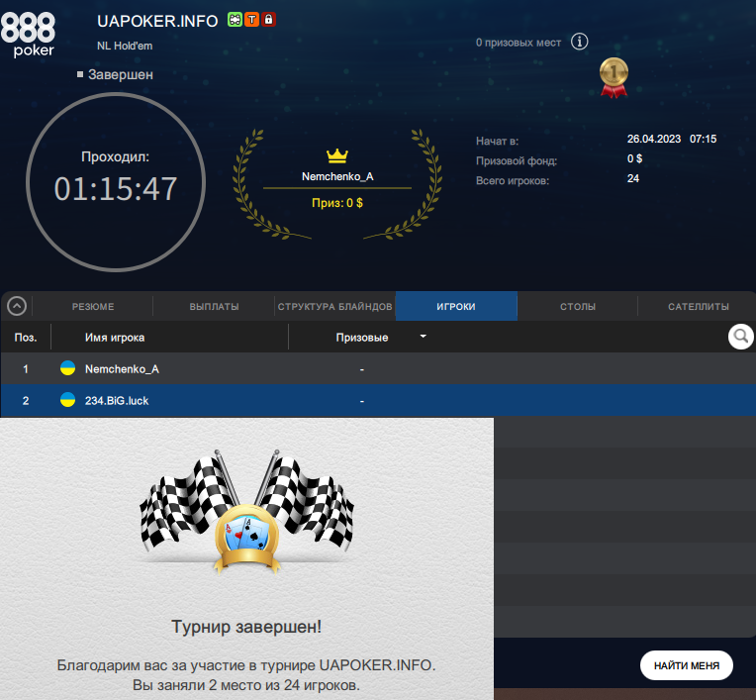756x700 pixels.
Task: Click the total players value 24
Action: 633,178
